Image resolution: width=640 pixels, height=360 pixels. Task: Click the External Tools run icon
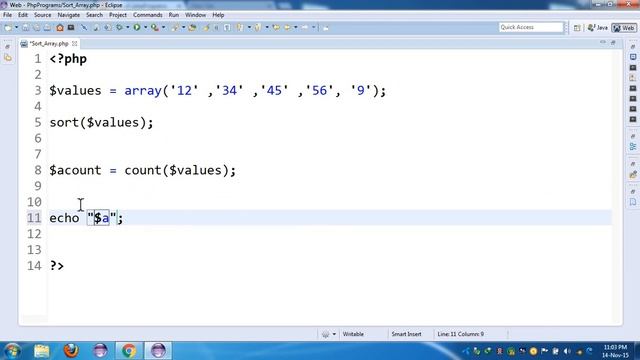[x=155, y=28]
